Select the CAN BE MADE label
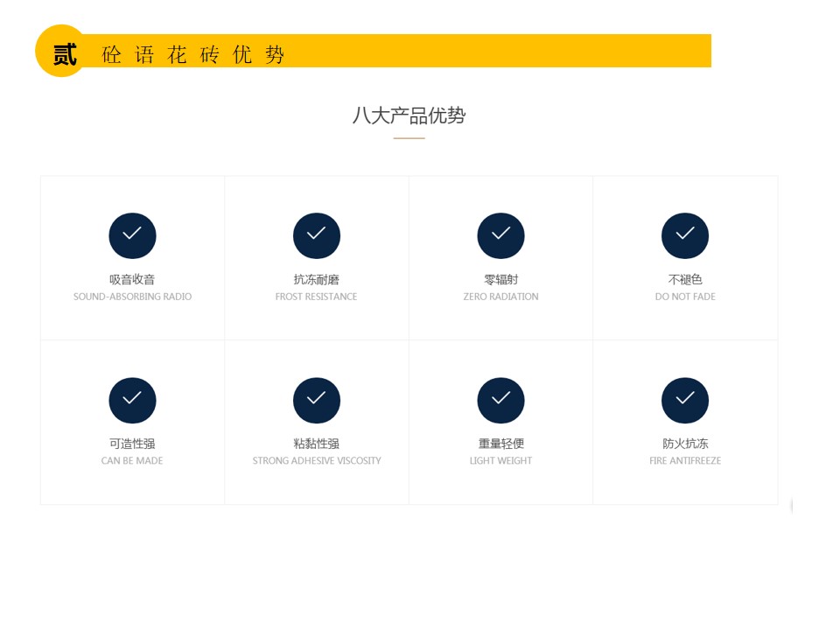The width and height of the screenshot is (840, 630). [132, 461]
